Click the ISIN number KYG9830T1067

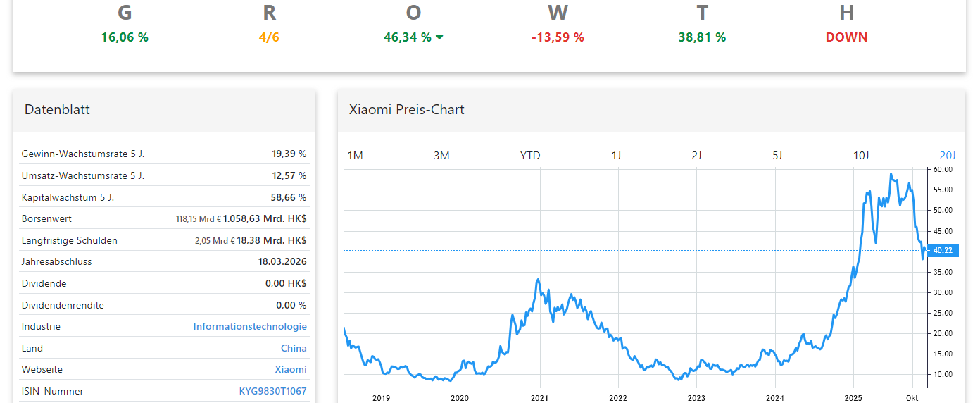pos(273,391)
